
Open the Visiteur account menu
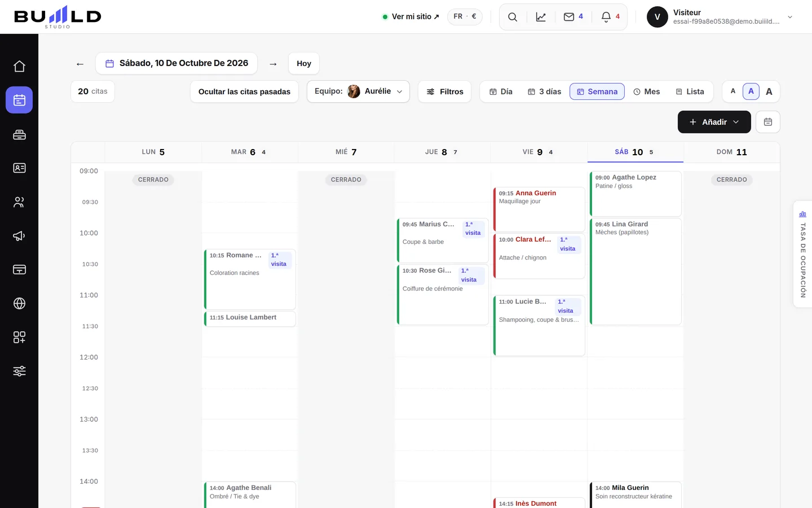click(x=720, y=17)
